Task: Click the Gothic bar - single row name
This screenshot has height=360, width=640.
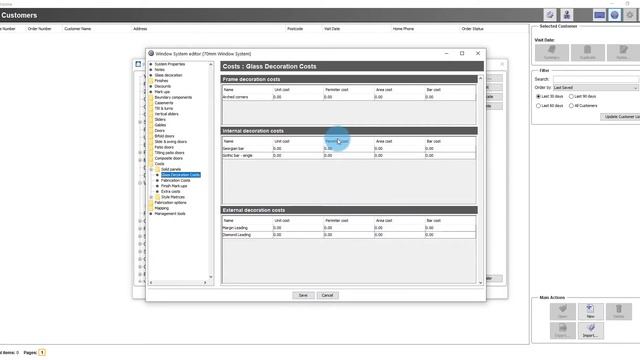Action: coord(237,156)
